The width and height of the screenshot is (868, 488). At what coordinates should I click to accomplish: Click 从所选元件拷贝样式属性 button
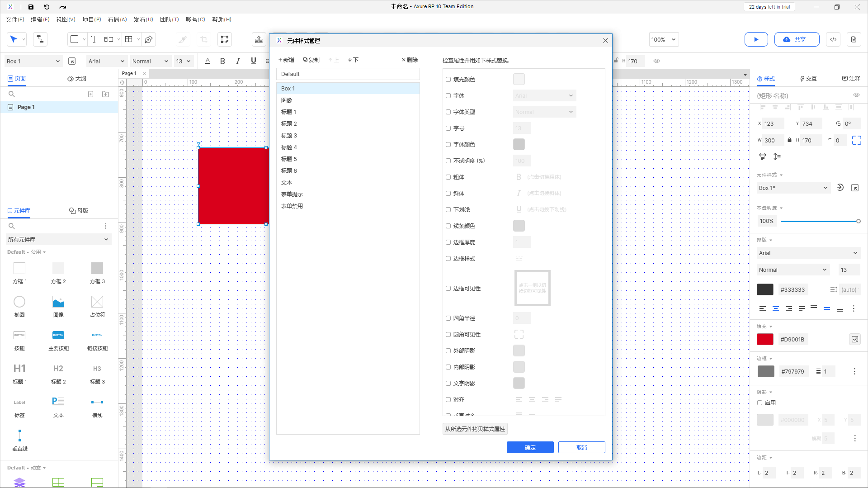pos(475,429)
